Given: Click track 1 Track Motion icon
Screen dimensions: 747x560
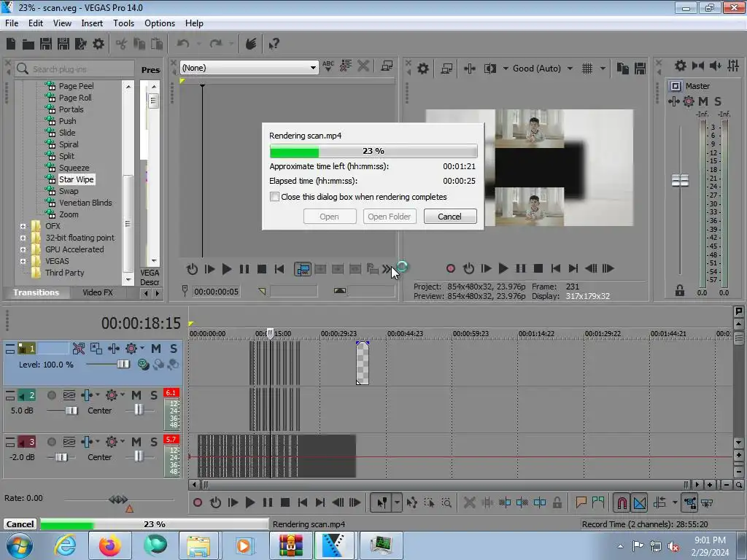Looking at the screenshot, I should click(x=96, y=349).
